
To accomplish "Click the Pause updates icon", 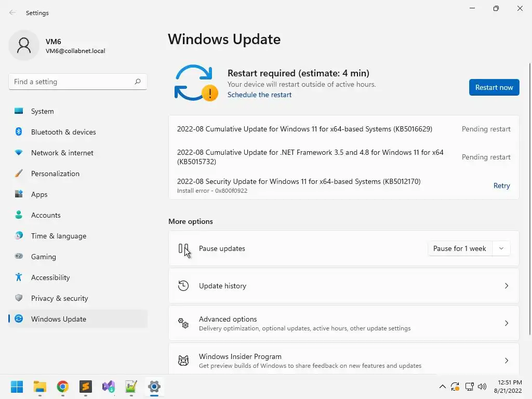I will click(x=183, y=248).
